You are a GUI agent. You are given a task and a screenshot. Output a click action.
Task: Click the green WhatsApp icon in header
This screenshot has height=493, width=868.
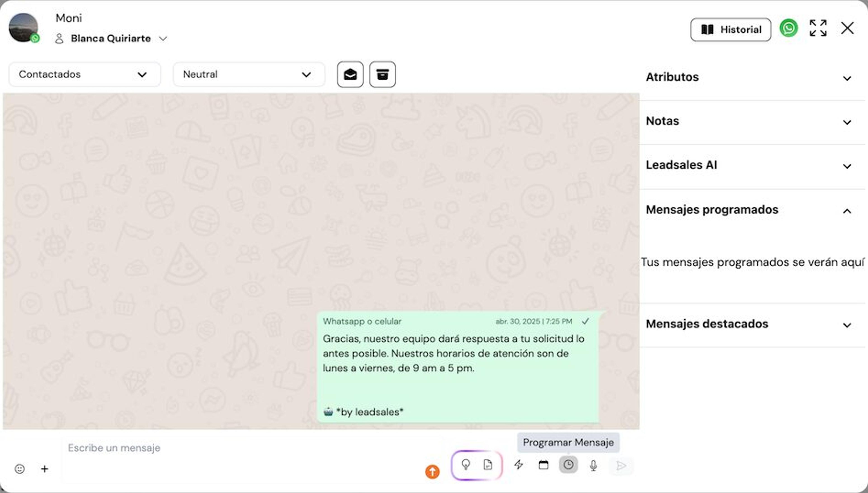pyautogui.click(x=788, y=28)
